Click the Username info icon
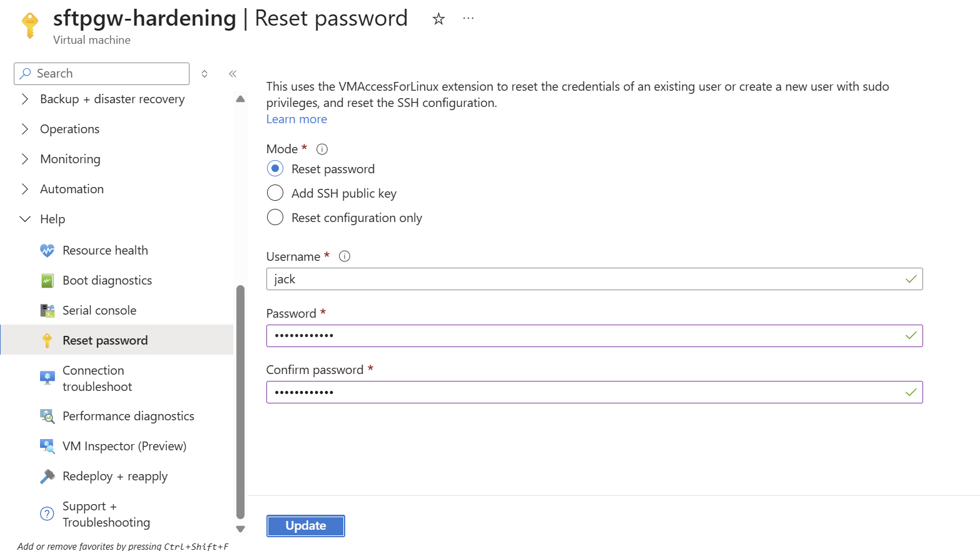980x551 pixels. tap(345, 256)
